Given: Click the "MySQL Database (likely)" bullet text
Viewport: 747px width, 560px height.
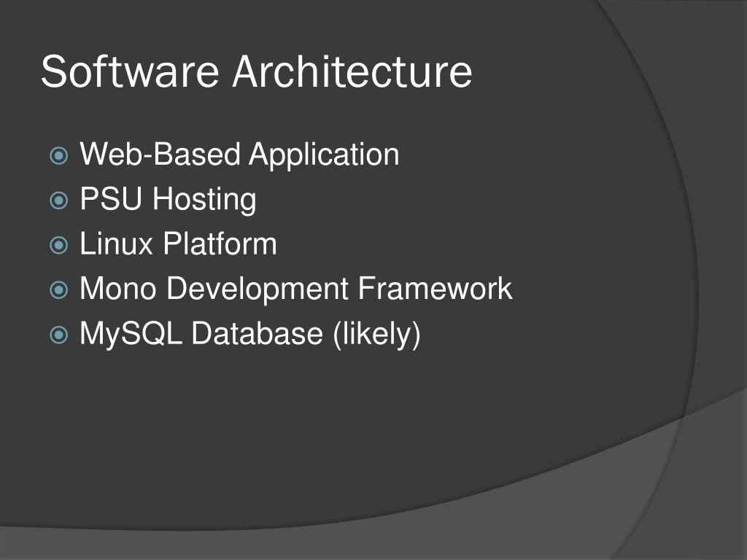Looking at the screenshot, I should pos(250,334).
